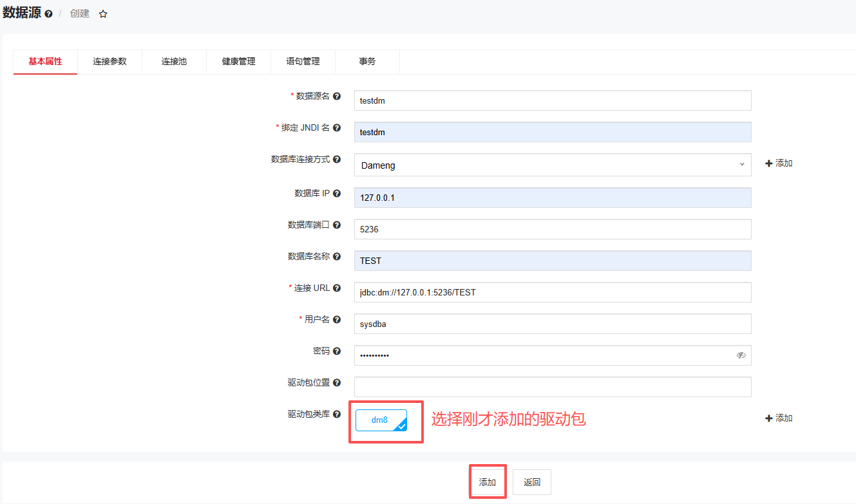Viewport: 856px width, 504px height.
Task: Switch to the 连接池 tab
Action: tap(174, 61)
